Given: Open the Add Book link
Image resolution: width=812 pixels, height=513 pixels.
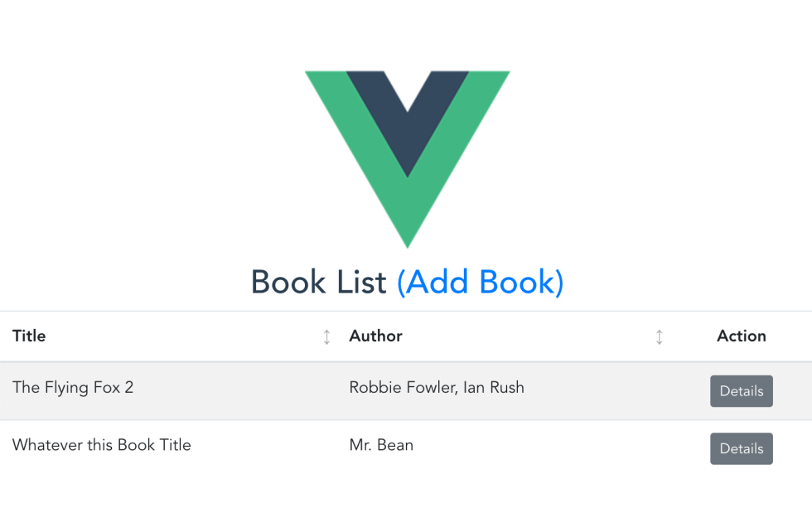Looking at the screenshot, I should coord(480,283).
